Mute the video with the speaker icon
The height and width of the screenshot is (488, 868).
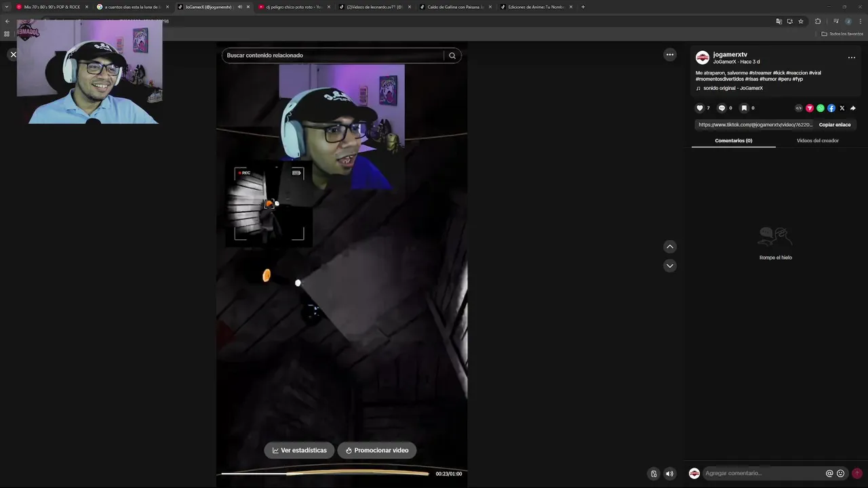pyautogui.click(x=669, y=474)
